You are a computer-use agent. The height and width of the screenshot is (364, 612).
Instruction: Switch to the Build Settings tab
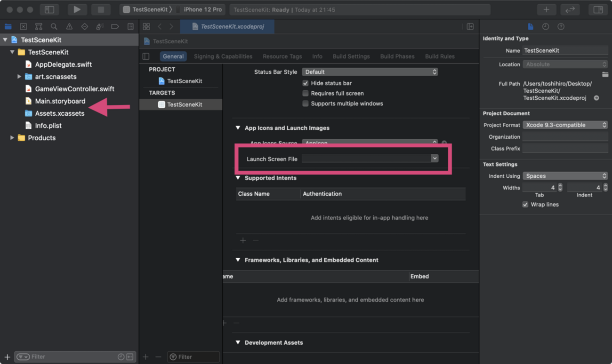click(351, 56)
